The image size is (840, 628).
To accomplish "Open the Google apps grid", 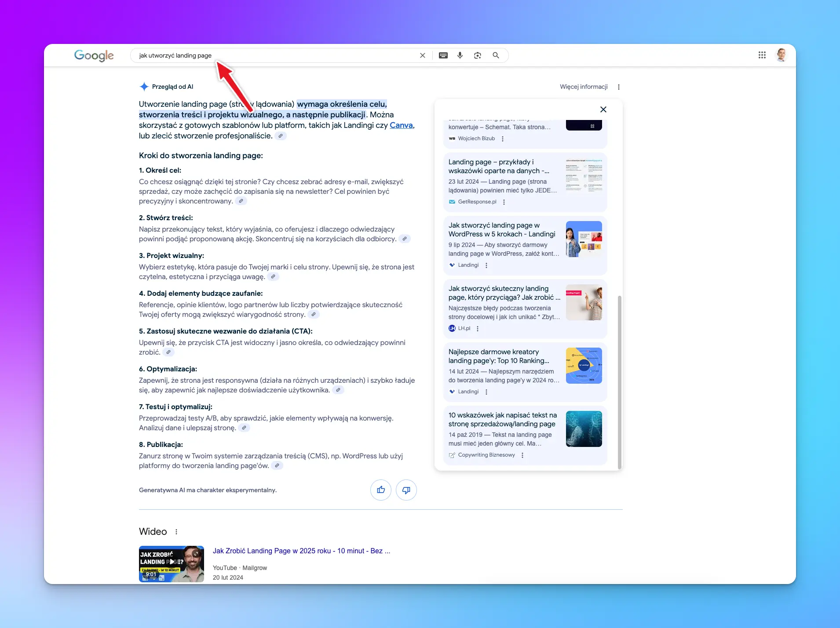I will 762,55.
